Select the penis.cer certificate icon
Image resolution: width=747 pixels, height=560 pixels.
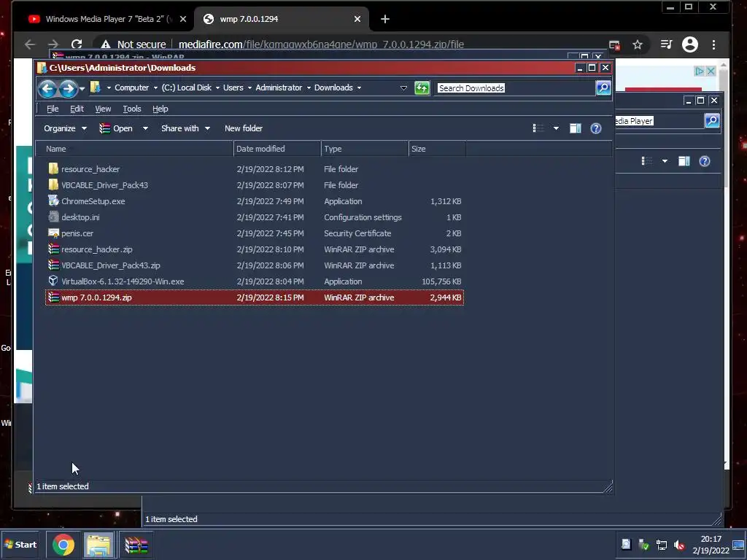click(53, 233)
